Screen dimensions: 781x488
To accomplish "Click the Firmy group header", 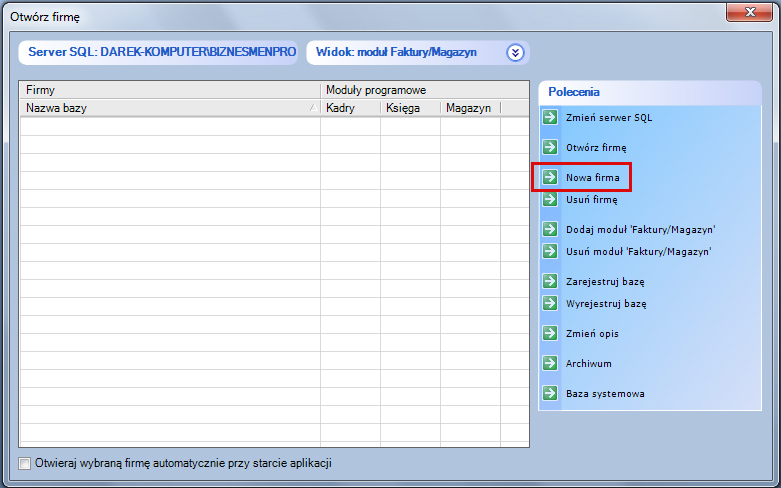I will 170,90.
